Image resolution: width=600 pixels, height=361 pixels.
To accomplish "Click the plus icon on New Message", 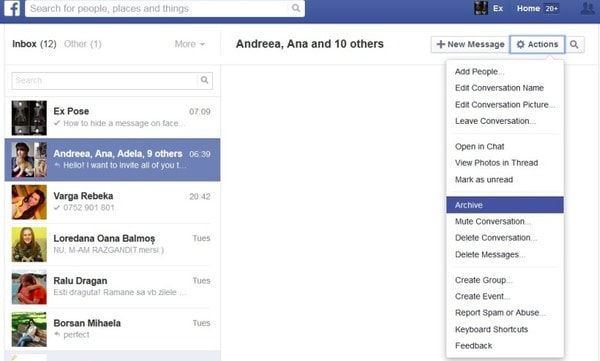I will click(441, 44).
